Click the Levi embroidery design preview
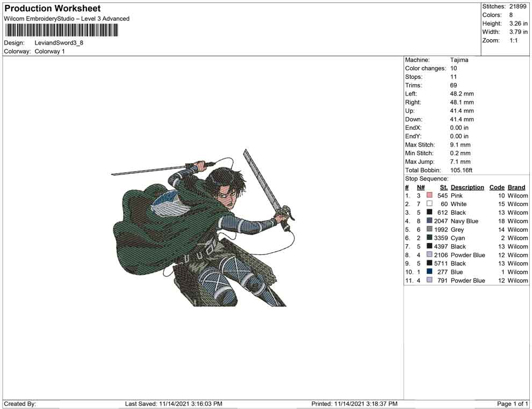The width and height of the screenshot is (532, 409). point(203,228)
